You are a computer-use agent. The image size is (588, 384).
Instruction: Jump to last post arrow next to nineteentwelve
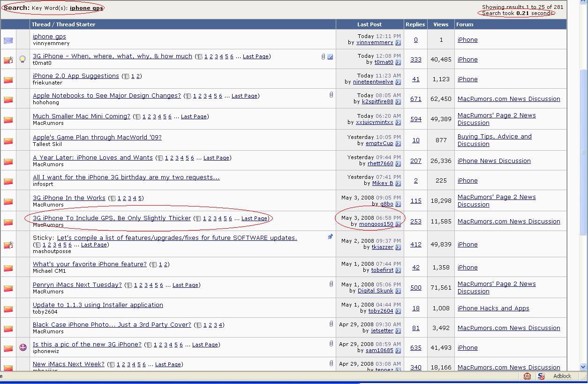point(398,82)
